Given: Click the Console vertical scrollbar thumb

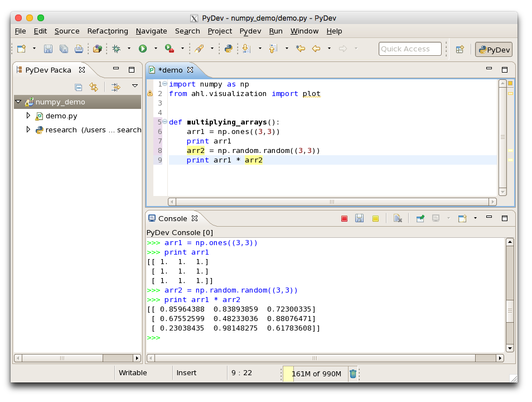Looking at the screenshot, I should [x=510, y=311].
